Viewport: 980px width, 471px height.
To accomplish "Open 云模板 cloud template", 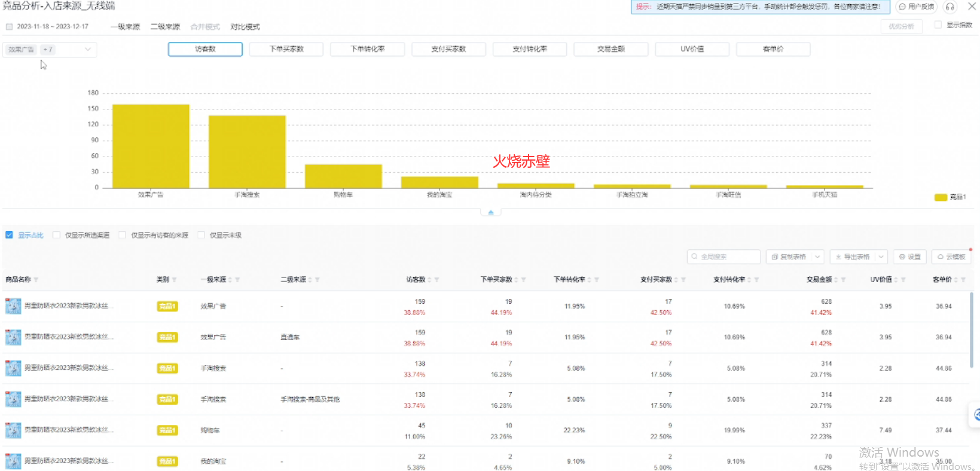I will tap(951, 256).
